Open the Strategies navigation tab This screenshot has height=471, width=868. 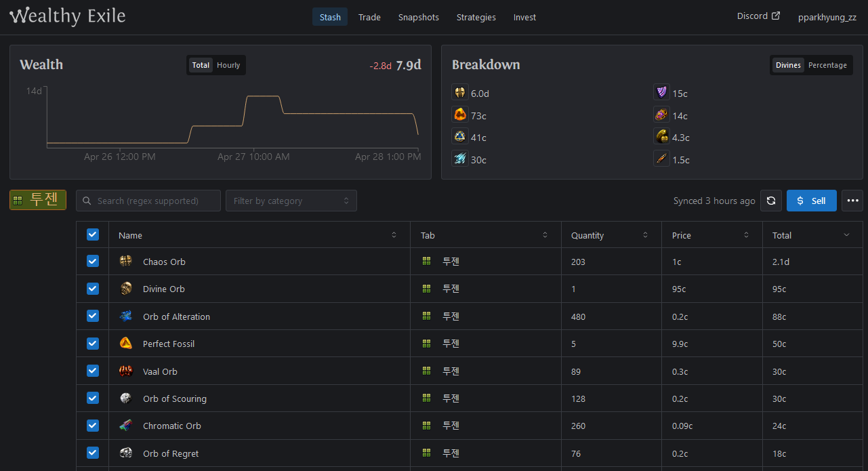pos(476,17)
